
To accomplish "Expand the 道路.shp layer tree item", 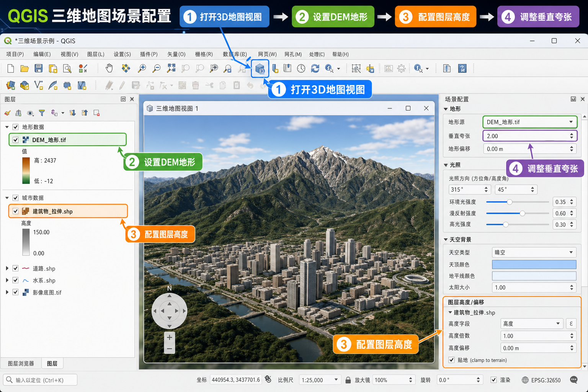I will point(7,268).
